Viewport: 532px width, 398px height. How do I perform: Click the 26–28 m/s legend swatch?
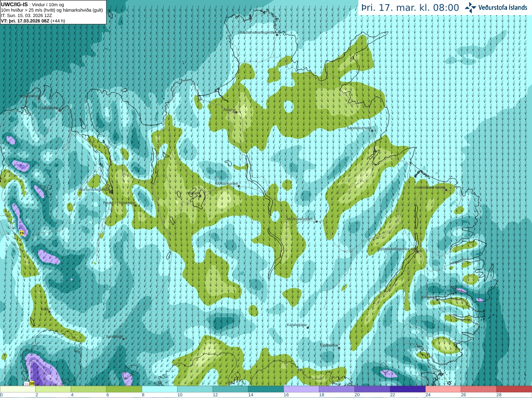point(479,389)
